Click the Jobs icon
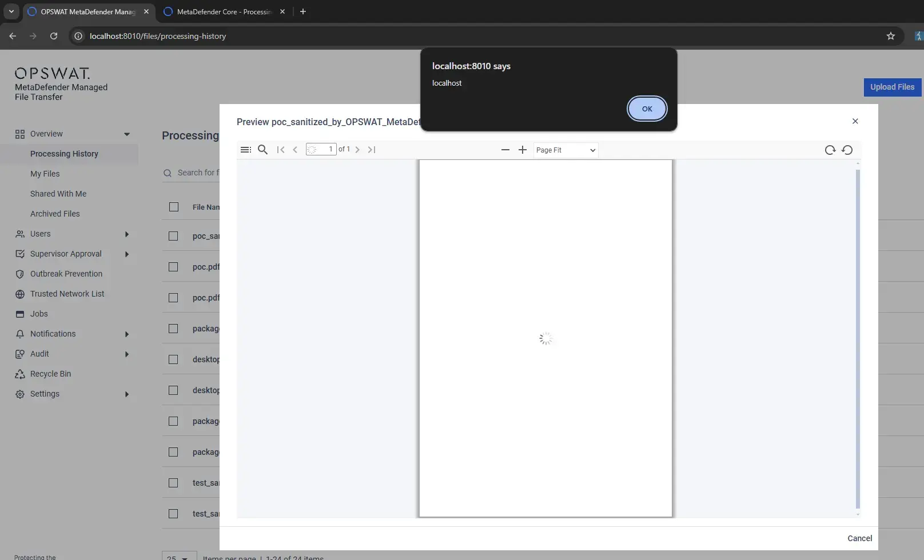The width and height of the screenshot is (924, 560). [x=20, y=314]
